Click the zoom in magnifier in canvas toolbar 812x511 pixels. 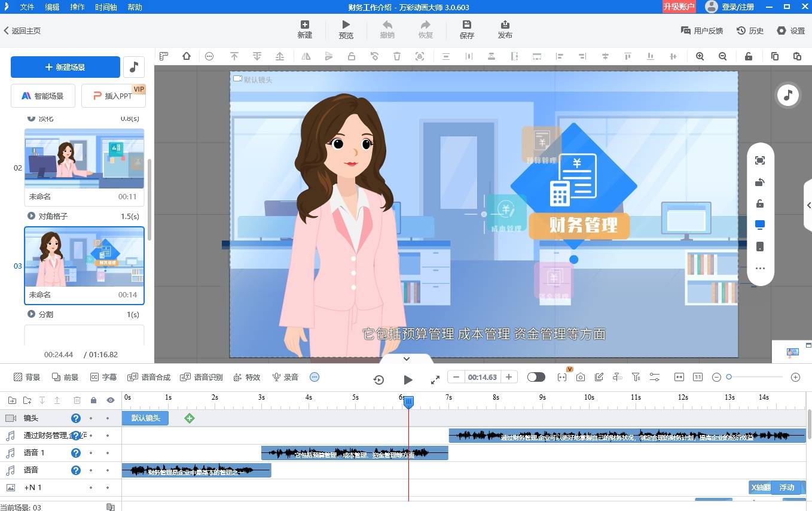700,56
